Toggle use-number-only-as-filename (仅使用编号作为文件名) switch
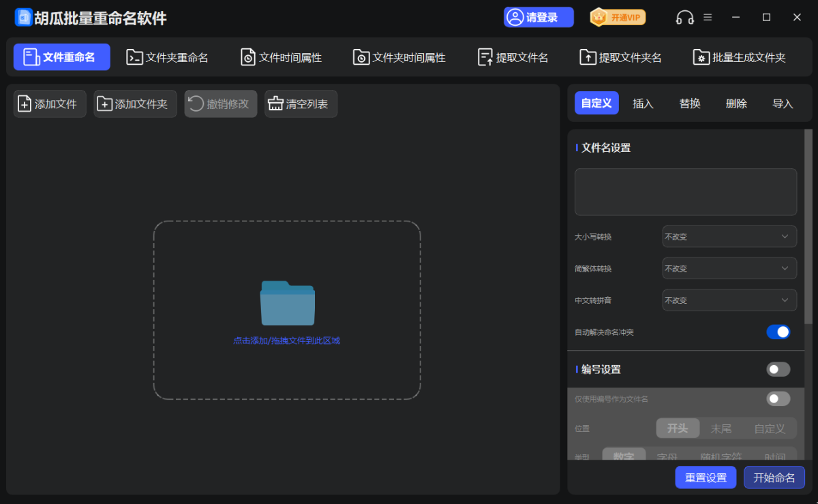The width and height of the screenshot is (818, 504). tap(778, 398)
